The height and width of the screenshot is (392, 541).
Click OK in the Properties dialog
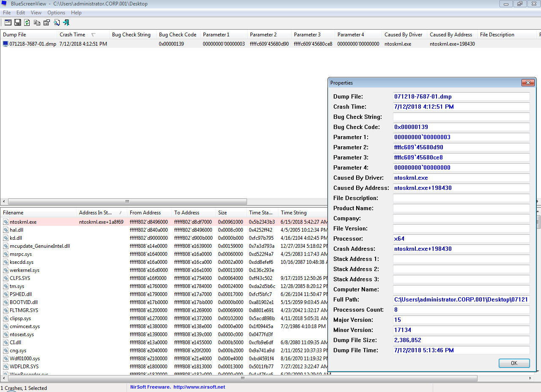[x=514, y=363]
